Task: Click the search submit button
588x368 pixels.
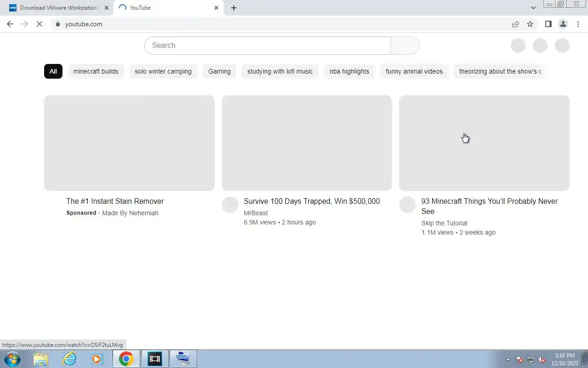Action: coord(405,46)
